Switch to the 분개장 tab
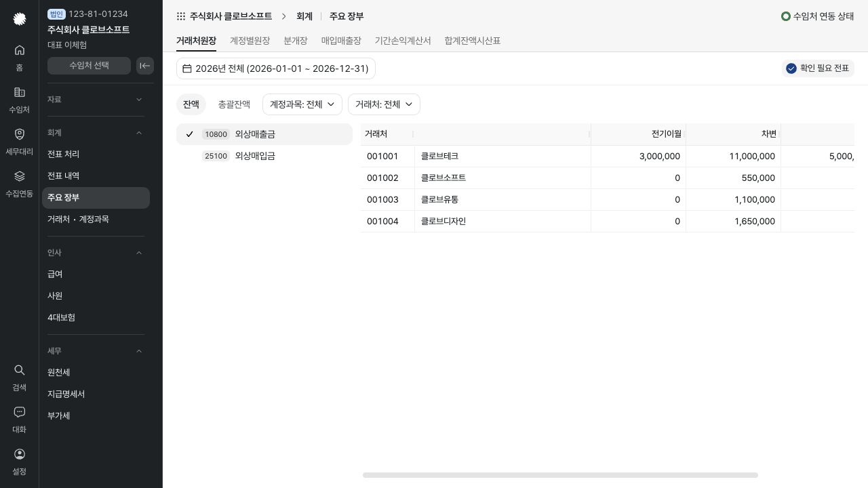This screenshot has width=868, height=488. pos(296,41)
